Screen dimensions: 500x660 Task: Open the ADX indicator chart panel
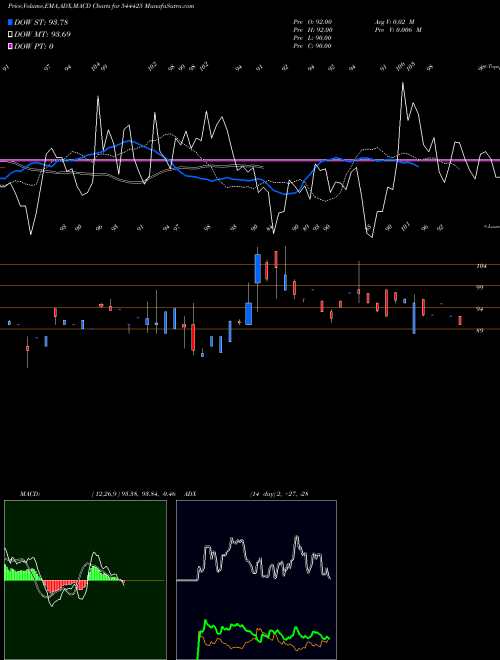[x=256, y=580]
